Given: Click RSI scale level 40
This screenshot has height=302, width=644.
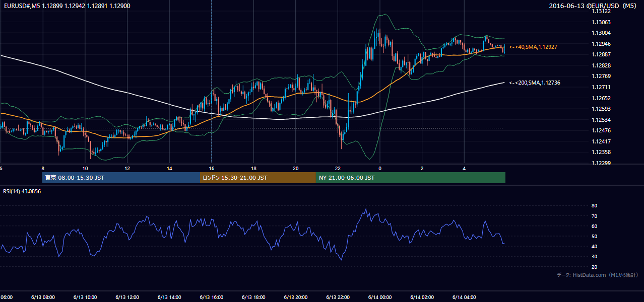Looking at the screenshot, I should [594, 246].
